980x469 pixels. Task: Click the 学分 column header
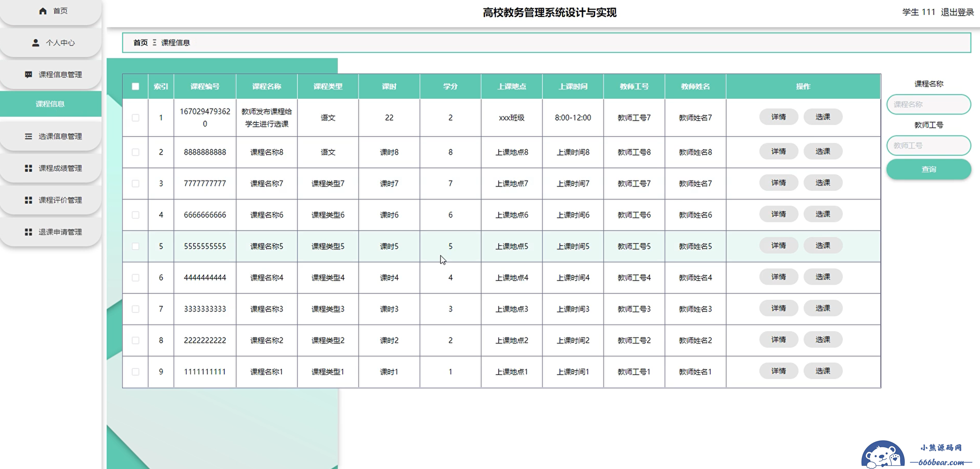450,86
